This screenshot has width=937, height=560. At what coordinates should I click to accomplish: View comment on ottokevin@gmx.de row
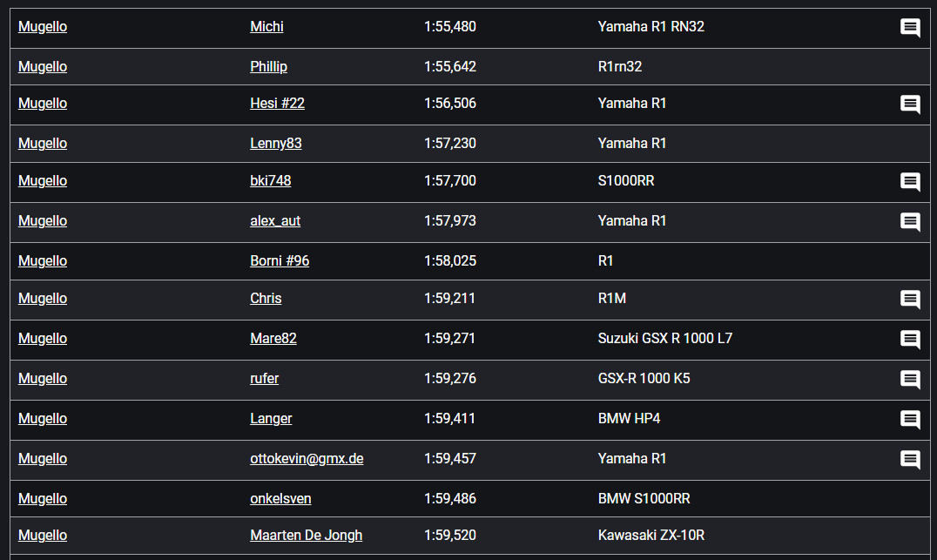[910, 460]
